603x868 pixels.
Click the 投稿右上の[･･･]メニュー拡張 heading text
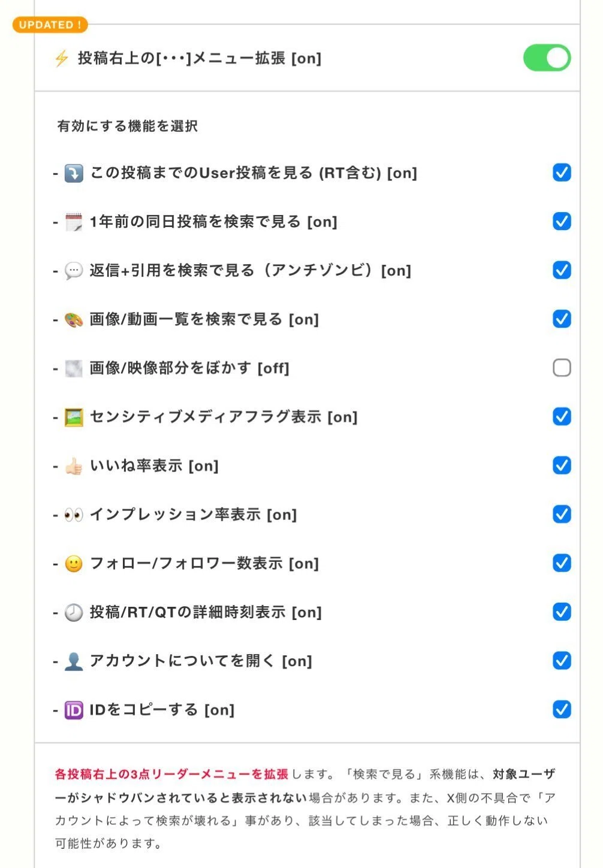pos(200,58)
